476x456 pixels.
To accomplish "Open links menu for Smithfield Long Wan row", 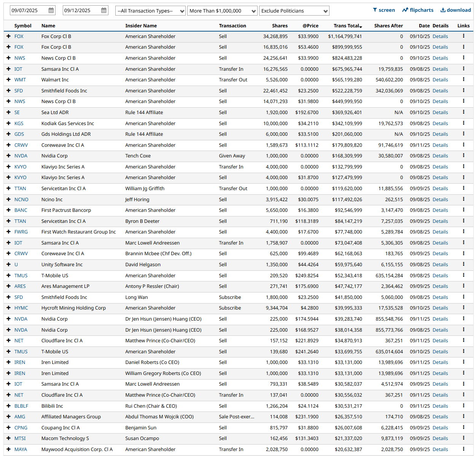I will click(x=463, y=297).
